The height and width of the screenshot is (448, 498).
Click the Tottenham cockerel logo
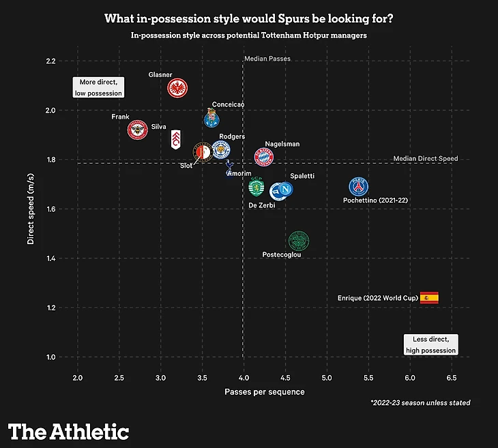(x=229, y=169)
